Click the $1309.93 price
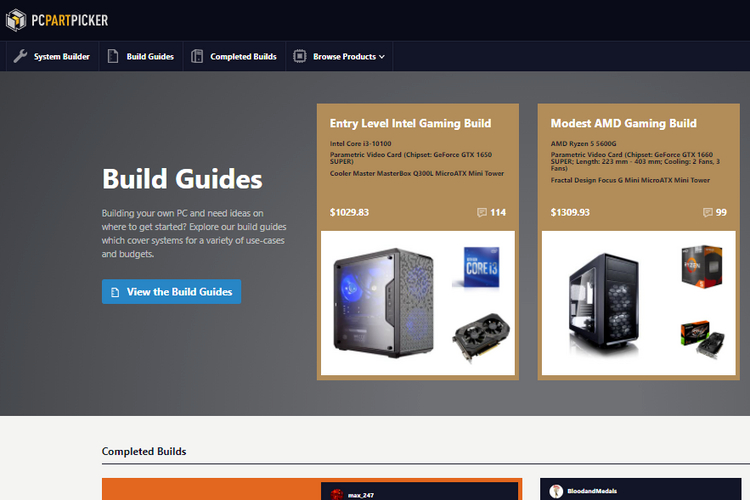The image size is (750, 500). pyautogui.click(x=570, y=212)
